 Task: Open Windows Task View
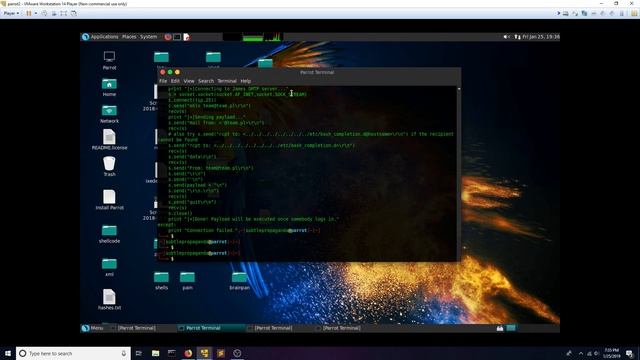pyautogui.click(x=139, y=353)
